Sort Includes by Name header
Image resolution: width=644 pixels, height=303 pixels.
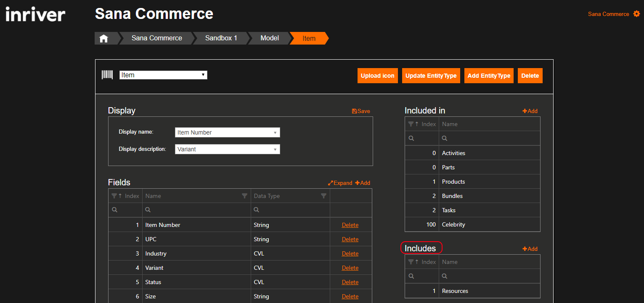450,262
